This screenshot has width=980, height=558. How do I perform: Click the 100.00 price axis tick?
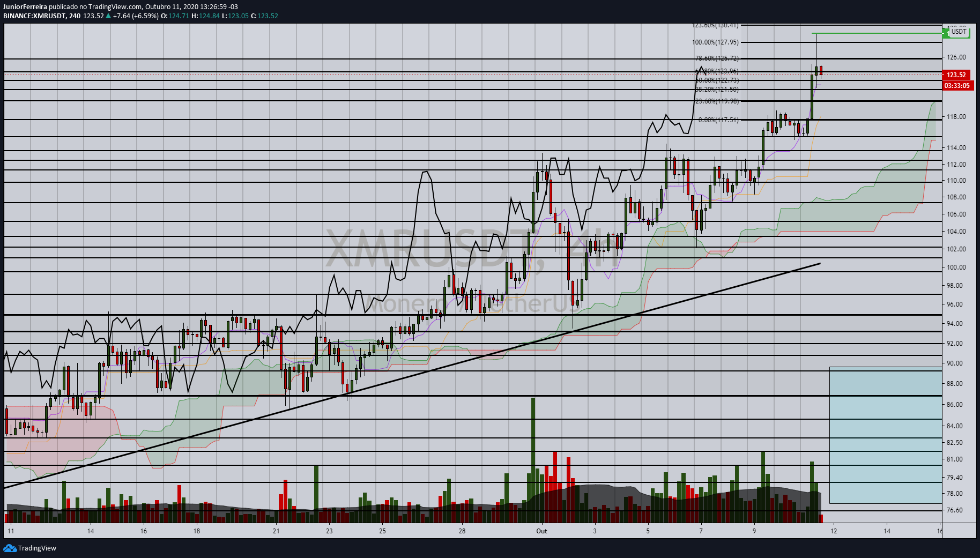click(956, 267)
